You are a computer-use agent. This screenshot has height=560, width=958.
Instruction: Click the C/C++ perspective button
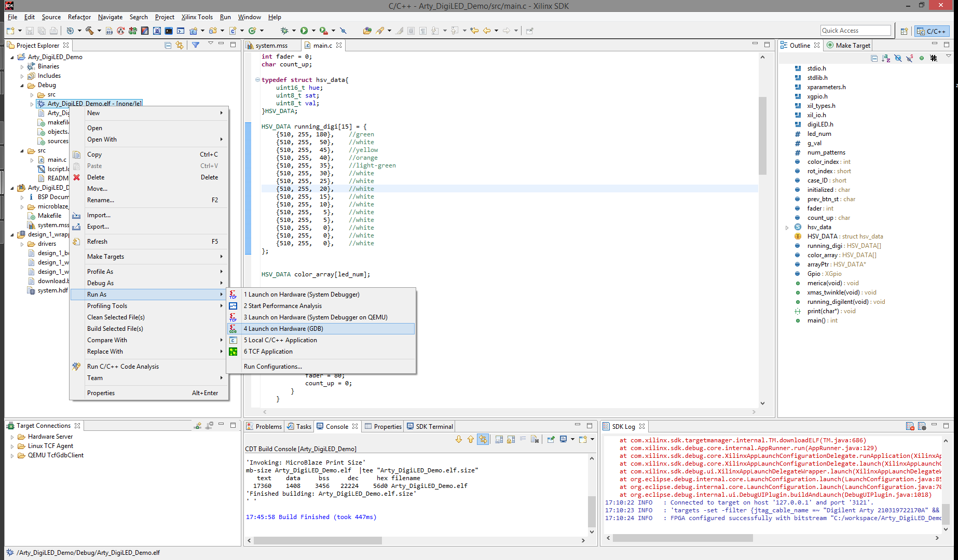(x=932, y=31)
